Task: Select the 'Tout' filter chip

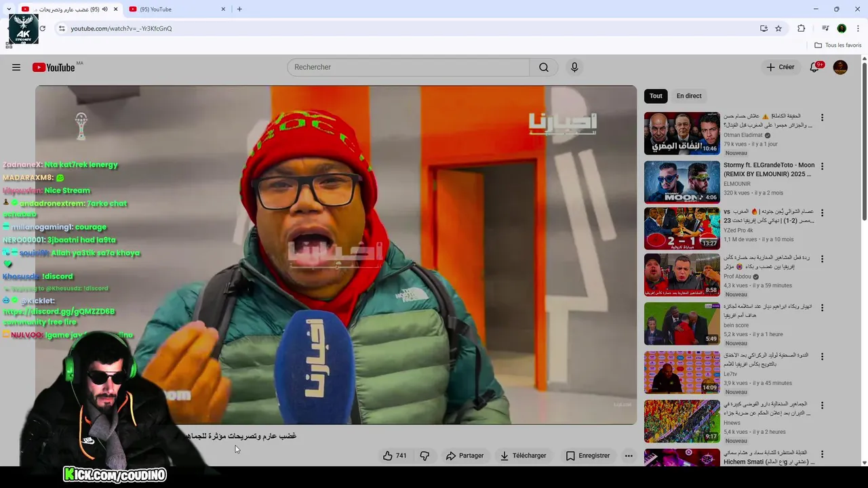Action: click(x=656, y=96)
